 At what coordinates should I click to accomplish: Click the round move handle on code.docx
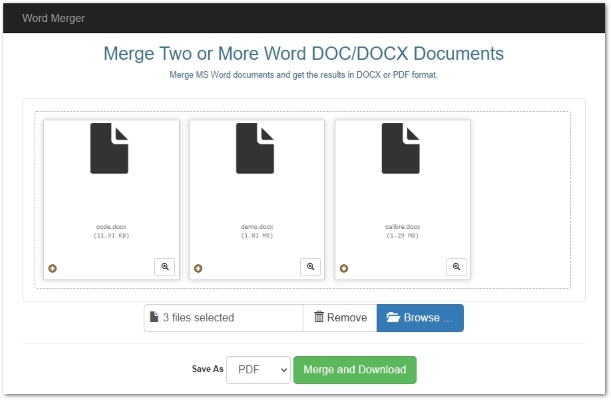(x=52, y=268)
